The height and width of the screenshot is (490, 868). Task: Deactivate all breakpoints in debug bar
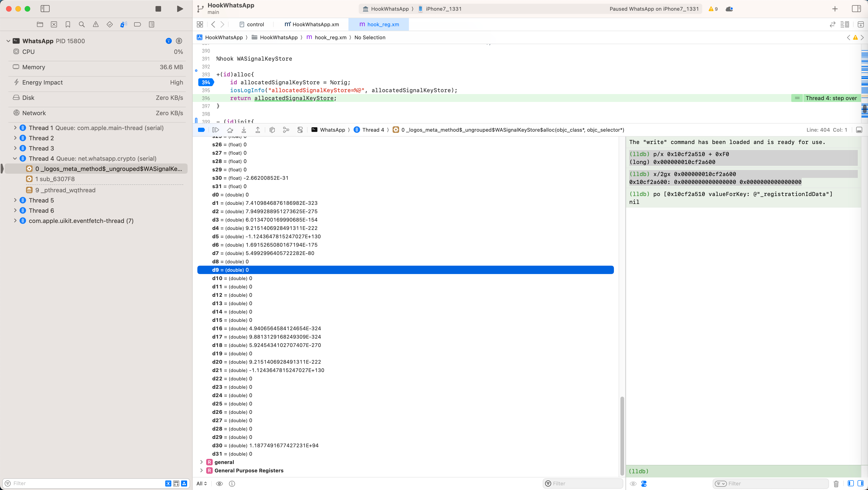point(202,130)
